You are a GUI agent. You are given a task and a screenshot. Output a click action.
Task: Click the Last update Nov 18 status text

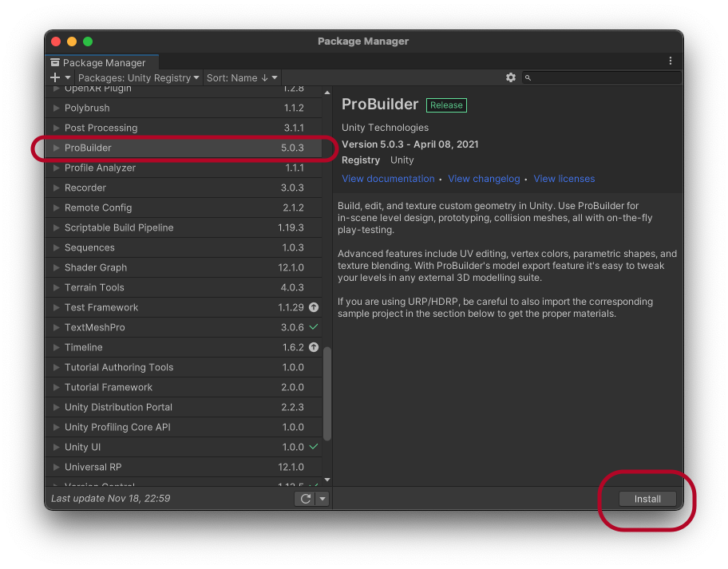click(x=110, y=499)
